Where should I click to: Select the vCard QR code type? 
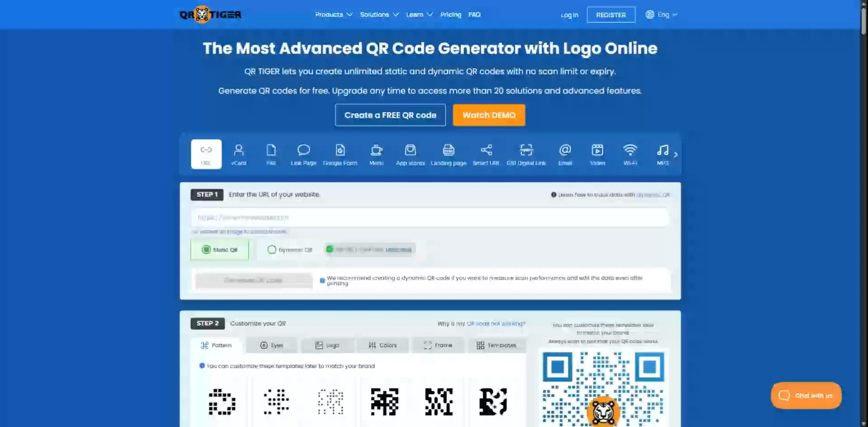coord(239,154)
